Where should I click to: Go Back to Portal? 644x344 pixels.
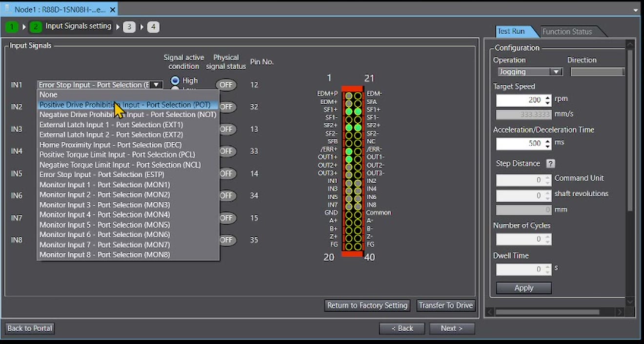tap(30, 328)
